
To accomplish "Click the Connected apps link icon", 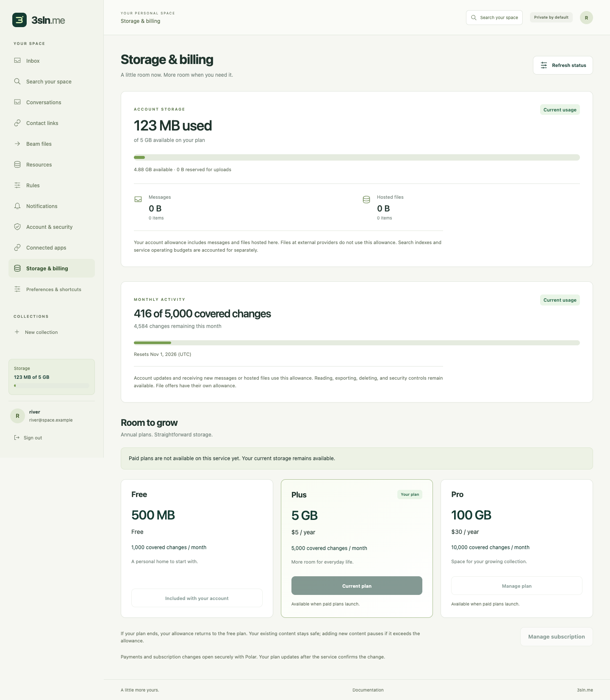I will click(17, 247).
